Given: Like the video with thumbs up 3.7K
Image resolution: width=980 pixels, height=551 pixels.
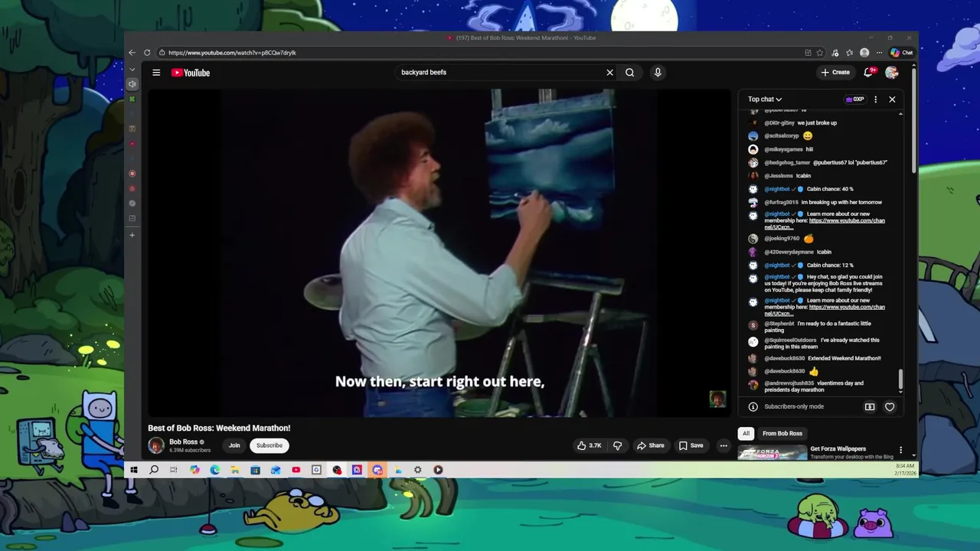Looking at the screenshot, I should pyautogui.click(x=590, y=445).
